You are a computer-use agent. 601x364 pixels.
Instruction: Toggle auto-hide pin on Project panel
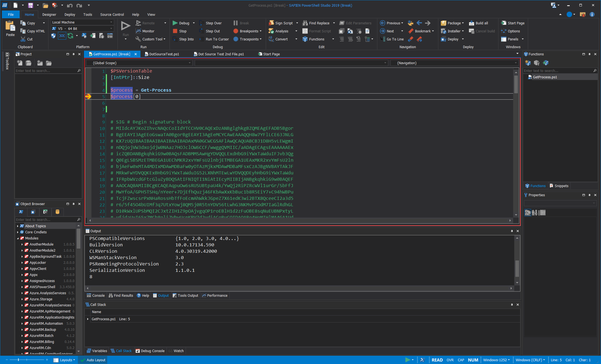[x=73, y=54]
